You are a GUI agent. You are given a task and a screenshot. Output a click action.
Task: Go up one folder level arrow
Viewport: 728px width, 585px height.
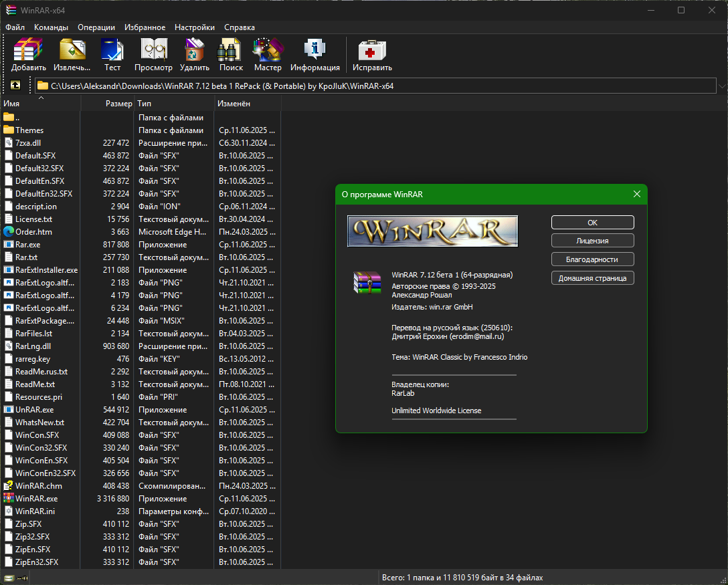[15, 86]
